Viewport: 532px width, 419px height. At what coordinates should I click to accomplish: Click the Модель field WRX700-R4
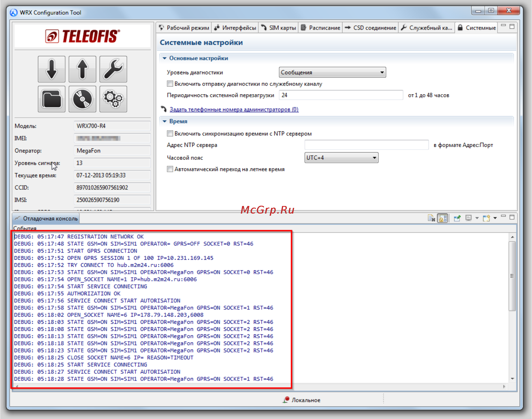click(x=112, y=126)
